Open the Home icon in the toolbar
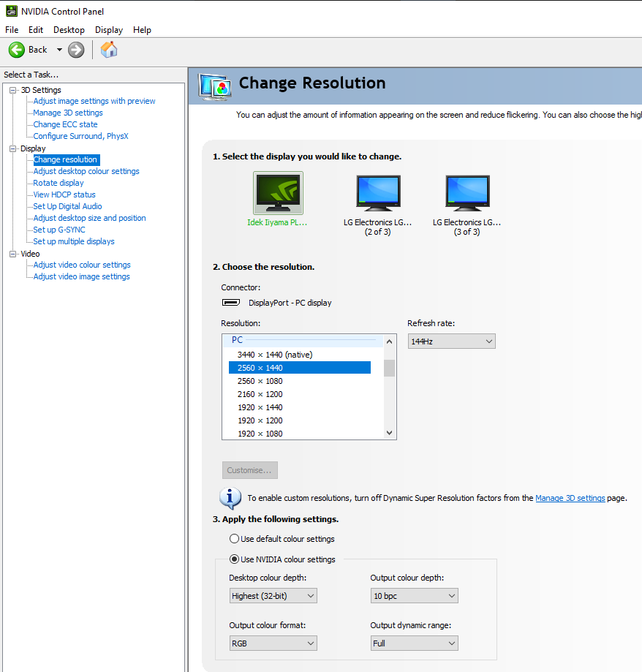This screenshot has width=642, height=672. pos(109,50)
